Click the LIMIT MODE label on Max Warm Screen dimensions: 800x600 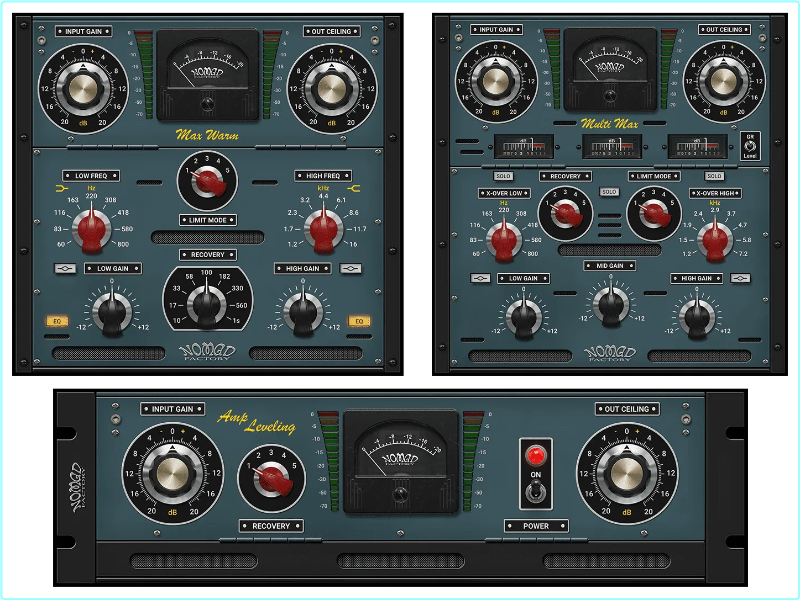[x=208, y=220]
